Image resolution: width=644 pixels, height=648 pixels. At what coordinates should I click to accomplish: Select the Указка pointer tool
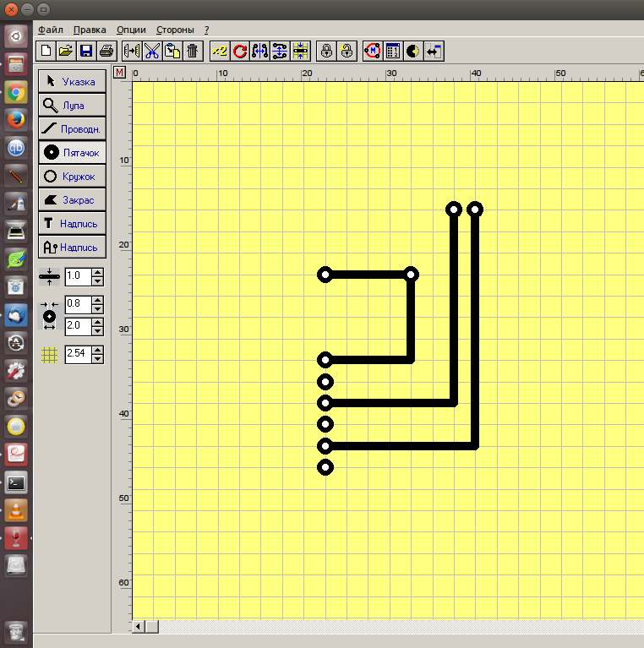(72, 82)
